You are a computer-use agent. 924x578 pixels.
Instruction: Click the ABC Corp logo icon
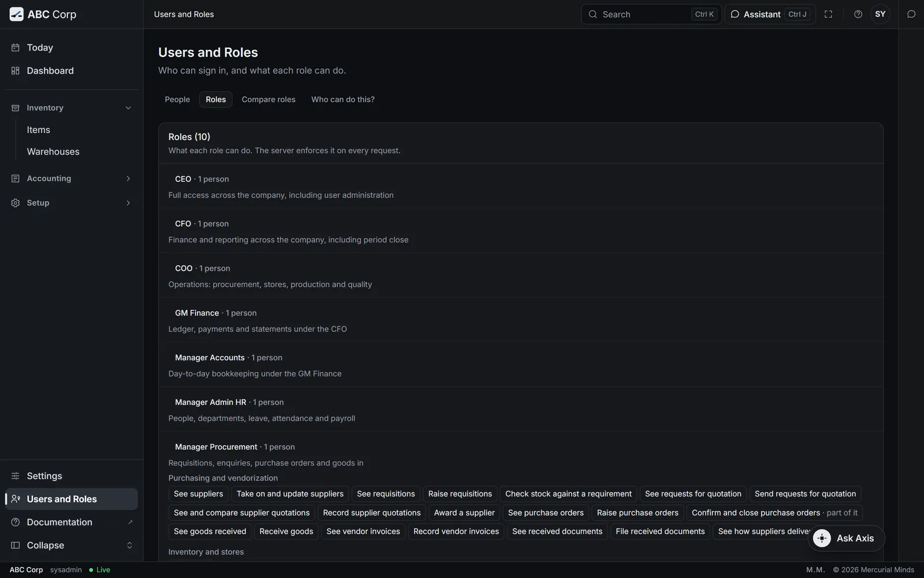(x=17, y=14)
